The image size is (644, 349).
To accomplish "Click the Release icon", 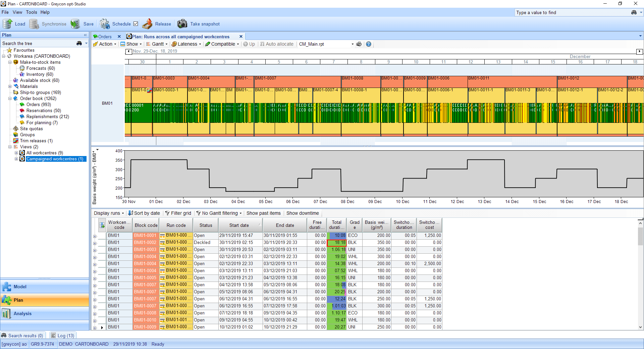I will pyautogui.click(x=148, y=23).
